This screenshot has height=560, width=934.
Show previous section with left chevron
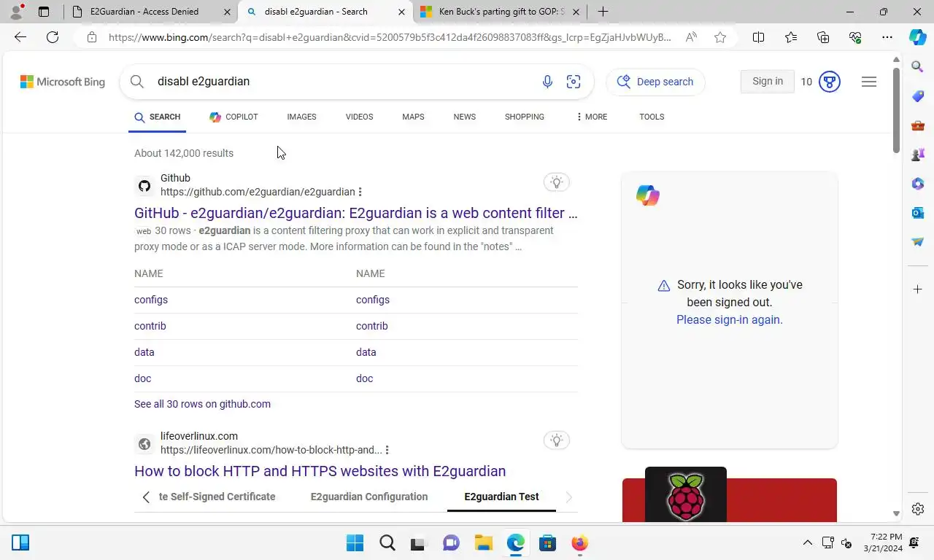coord(146,497)
